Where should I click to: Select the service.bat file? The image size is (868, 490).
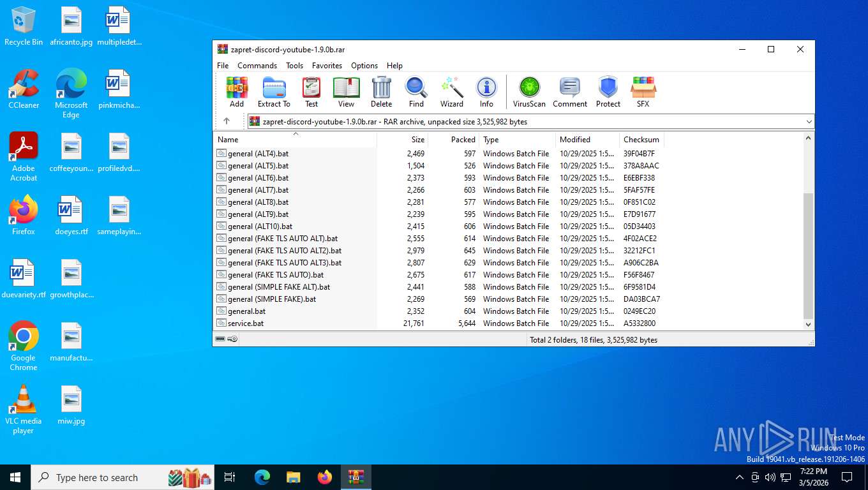click(x=246, y=323)
